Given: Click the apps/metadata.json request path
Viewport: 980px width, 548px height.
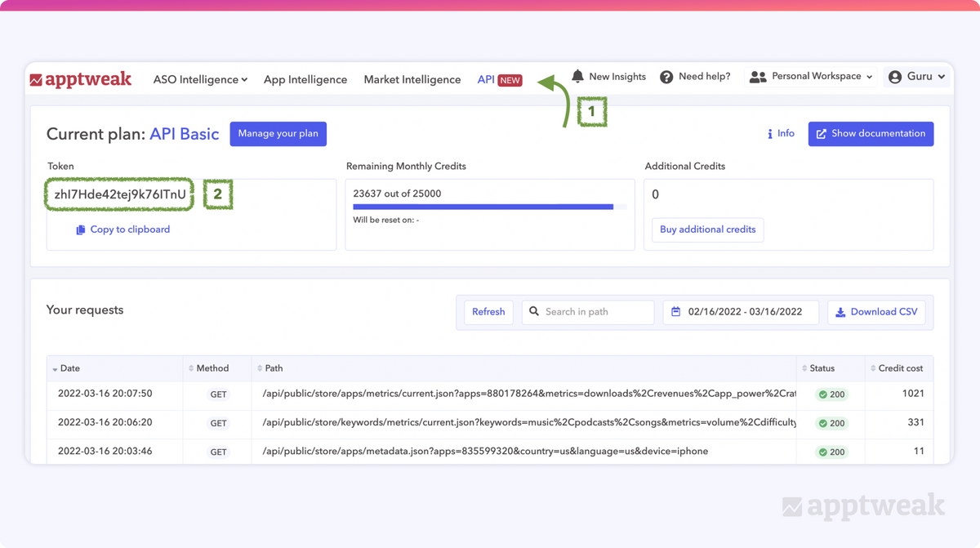Looking at the screenshot, I should click(x=485, y=451).
